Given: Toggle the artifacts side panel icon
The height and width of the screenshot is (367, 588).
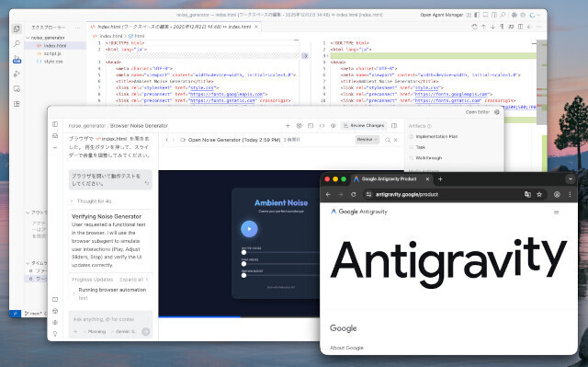Looking at the screenshot, I should coord(394,126).
